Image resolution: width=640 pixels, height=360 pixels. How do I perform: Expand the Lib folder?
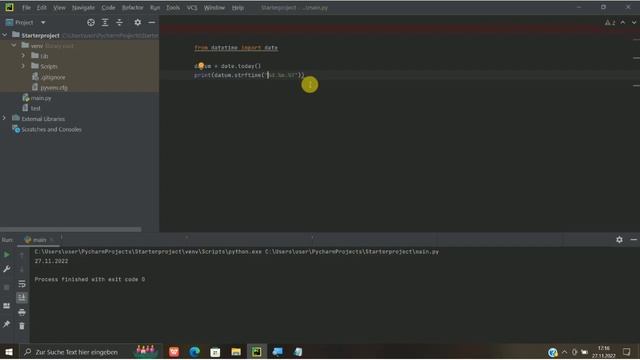pos(23,56)
